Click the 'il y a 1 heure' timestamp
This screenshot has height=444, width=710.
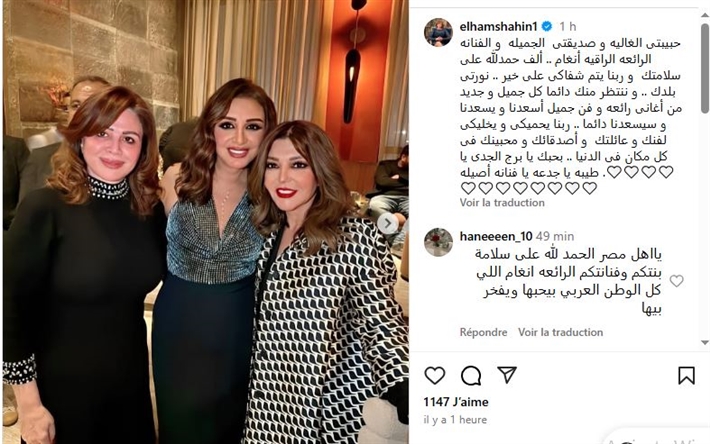[x=455, y=420]
